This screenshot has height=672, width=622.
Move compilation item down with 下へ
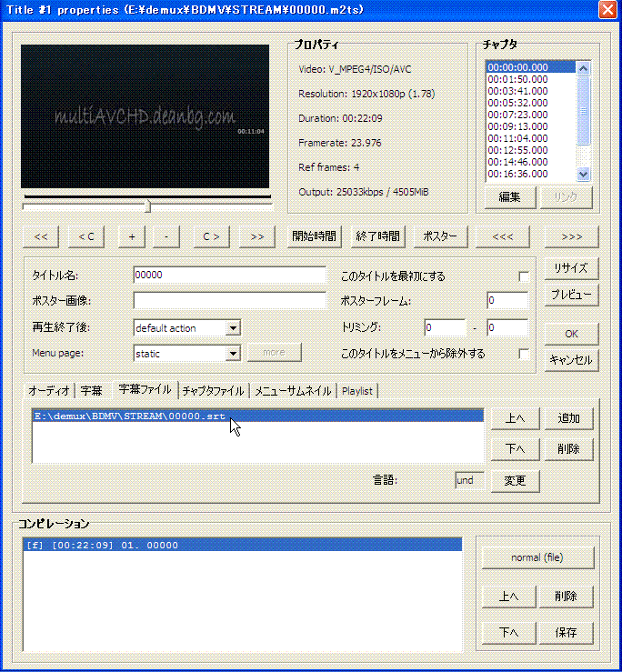(x=509, y=633)
